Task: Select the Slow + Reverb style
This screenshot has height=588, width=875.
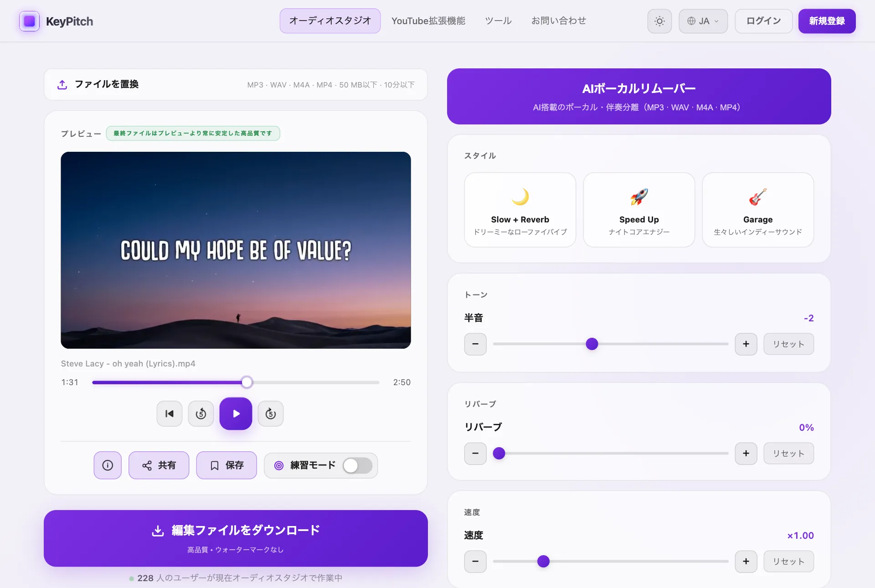Action: click(x=520, y=210)
